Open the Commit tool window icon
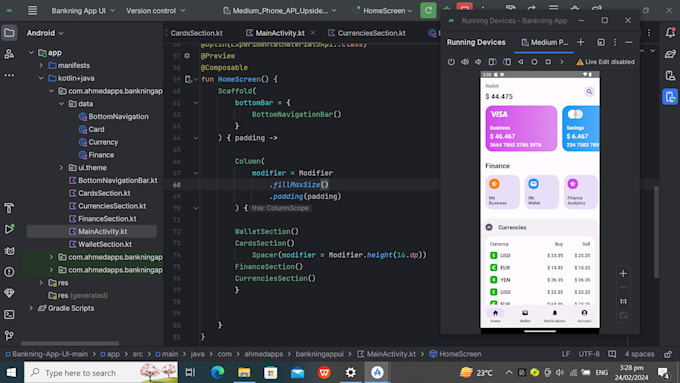Viewport: 680px width, 383px height. point(9,54)
